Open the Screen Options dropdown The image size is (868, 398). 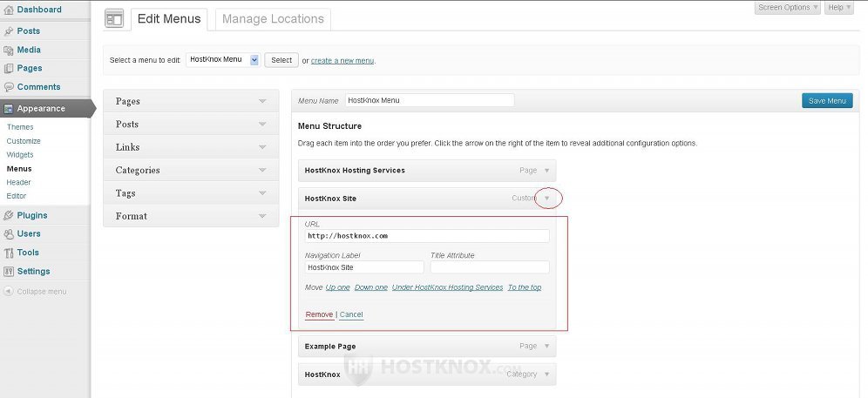787,7
